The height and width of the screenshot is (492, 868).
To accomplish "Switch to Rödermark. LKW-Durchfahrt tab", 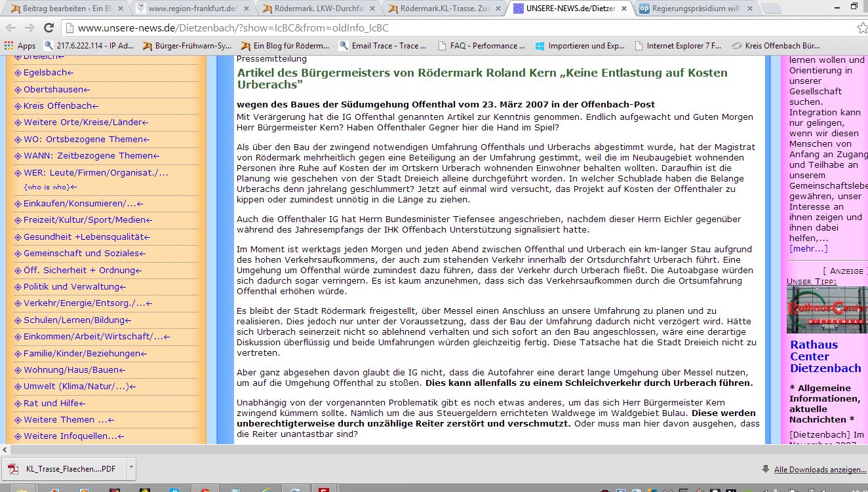I will (x=315, y=9).
